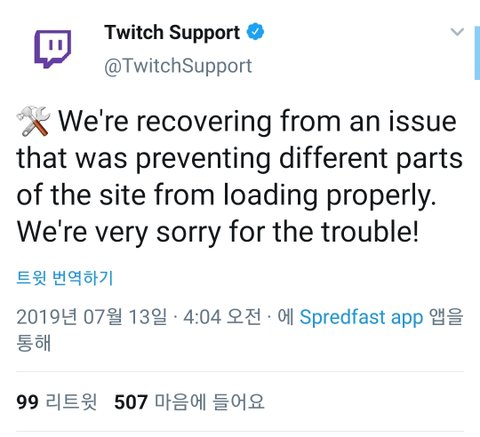Click the 2019년 07월 13일 date
Viewport: 480px width, 437px height.
(91, 317)
